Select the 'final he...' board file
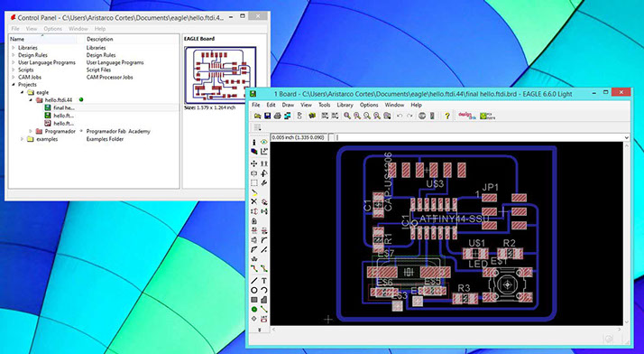The image size is (644, 354). pyautogui.click(x=63, y=107)
